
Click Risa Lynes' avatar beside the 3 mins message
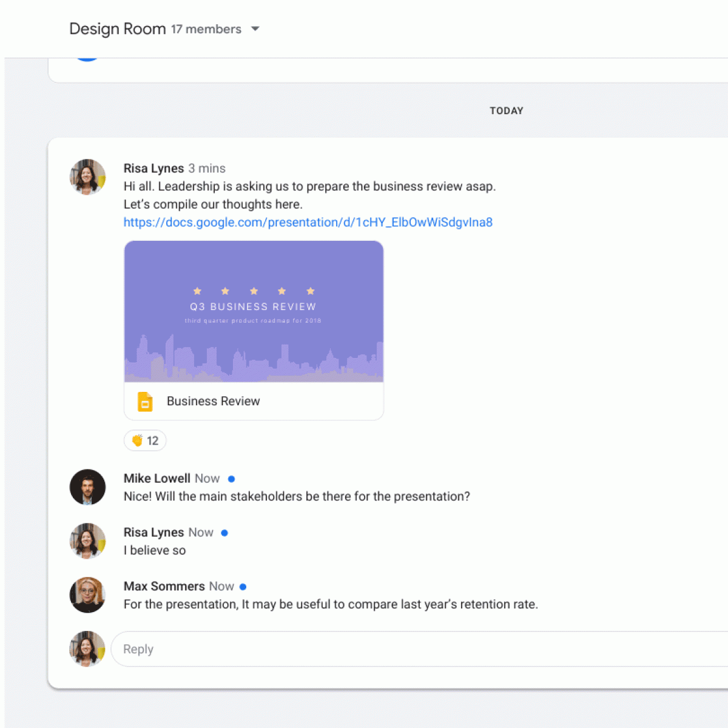click(87, 177)
